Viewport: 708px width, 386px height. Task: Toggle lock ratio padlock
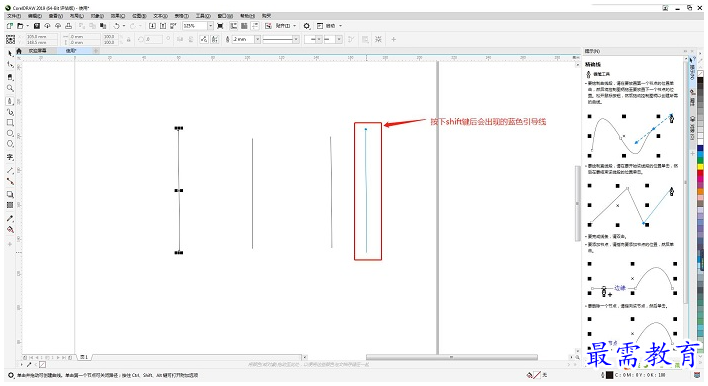click(x=128, y=40)
